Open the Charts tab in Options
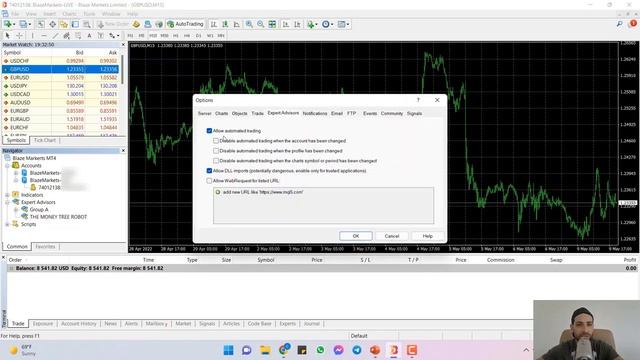Image resolution: width=640 pixels, height=360 pixels. coord(222,113)
